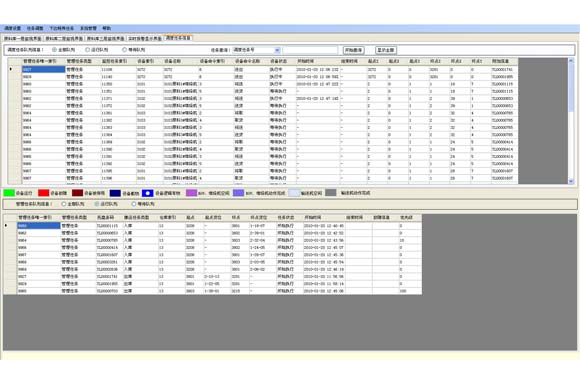
Task: Switch to the first monitoring tab
Action: (x=23, y=38)
